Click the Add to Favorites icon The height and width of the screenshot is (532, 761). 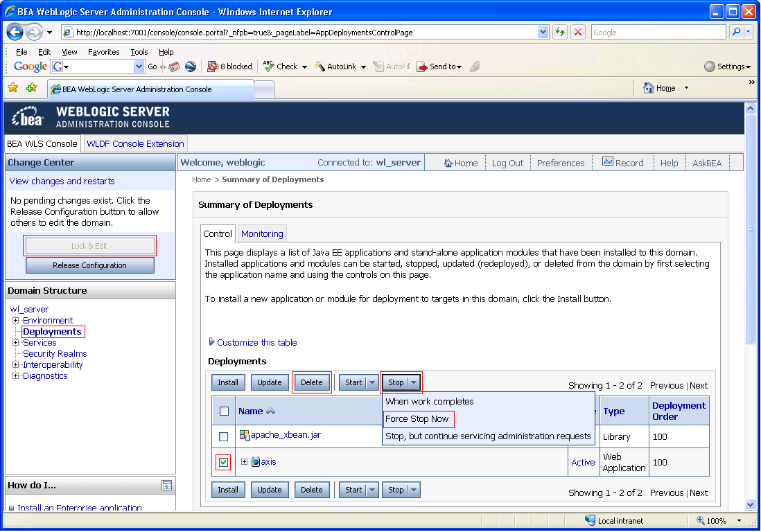coord(32,88)
